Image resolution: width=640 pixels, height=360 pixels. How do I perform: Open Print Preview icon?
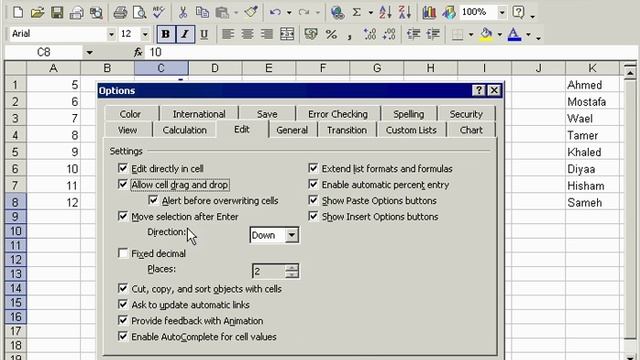click(139, 13)
